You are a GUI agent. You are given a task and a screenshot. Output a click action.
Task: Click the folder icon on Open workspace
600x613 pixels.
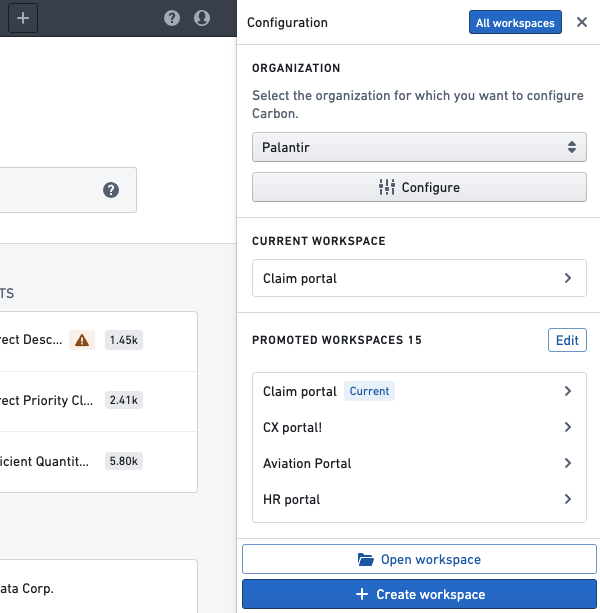click(366, 559)
